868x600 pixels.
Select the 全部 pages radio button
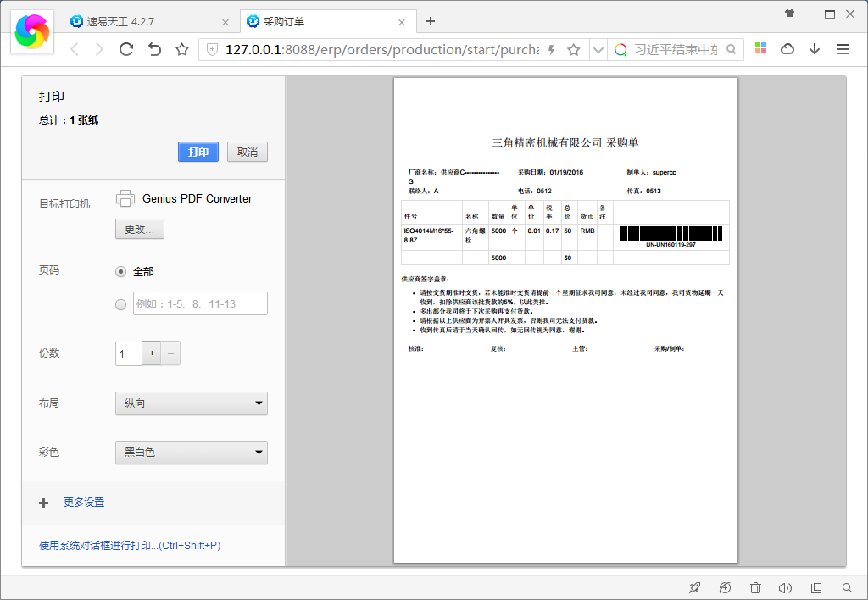tap(120, 271)
